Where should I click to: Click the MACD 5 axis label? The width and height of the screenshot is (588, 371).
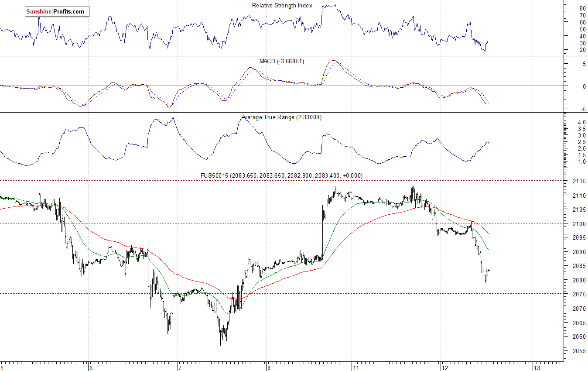[x=584, y=64]
